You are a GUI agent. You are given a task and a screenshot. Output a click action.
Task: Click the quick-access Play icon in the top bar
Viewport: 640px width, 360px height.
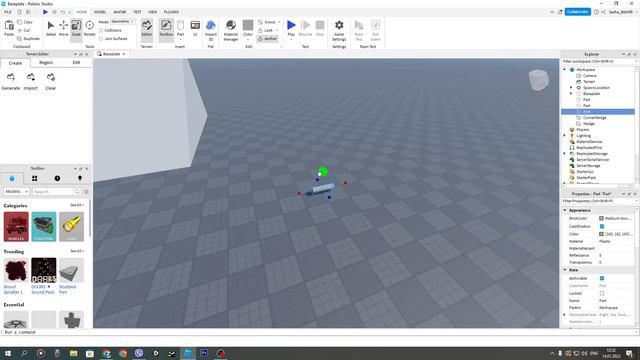45,12
